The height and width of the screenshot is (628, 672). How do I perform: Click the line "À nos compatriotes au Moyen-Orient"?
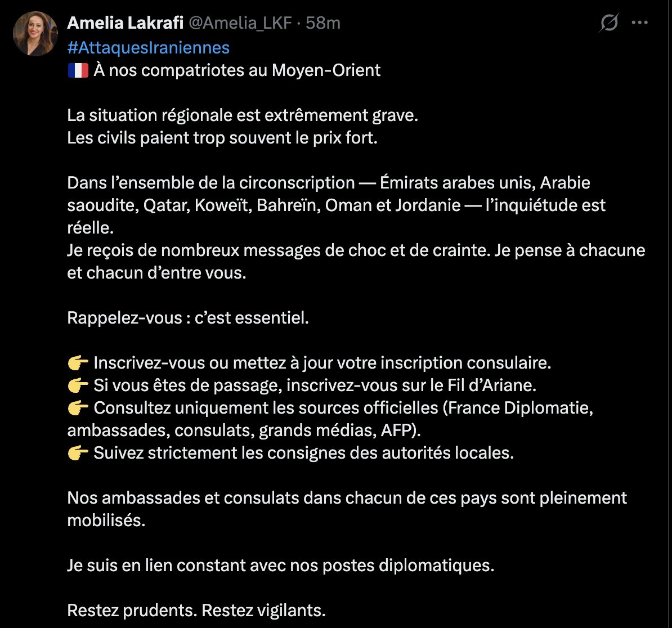click(x=237, y=70)
